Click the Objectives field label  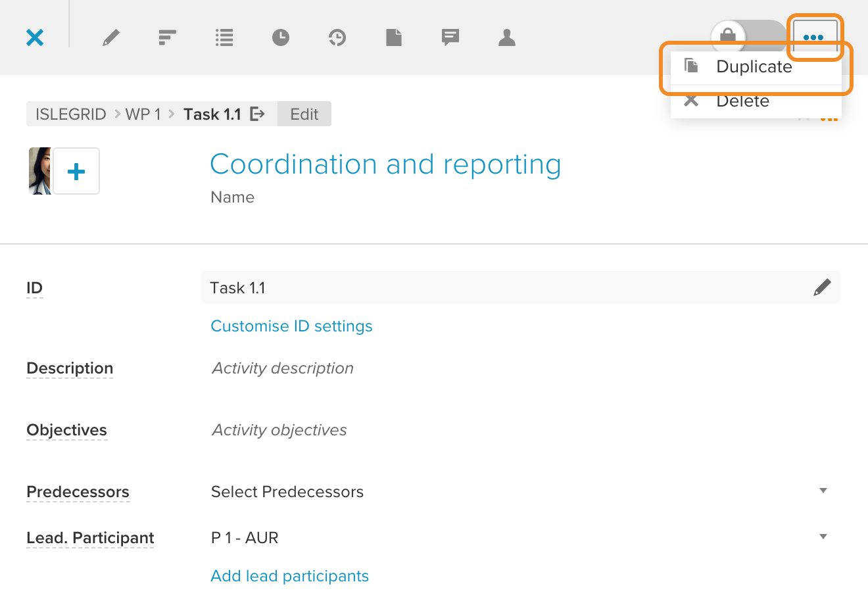click(66, 430)
